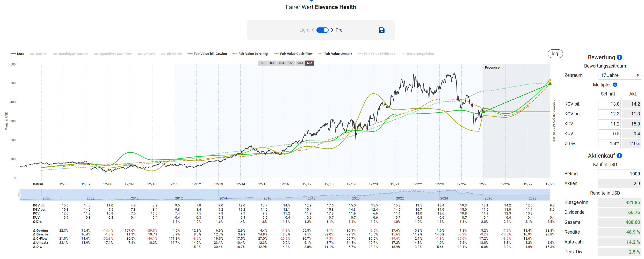The height and width of the screenshot is (259, 644).
Task: Click the left chevron next to Light
Action: point(313,30)
